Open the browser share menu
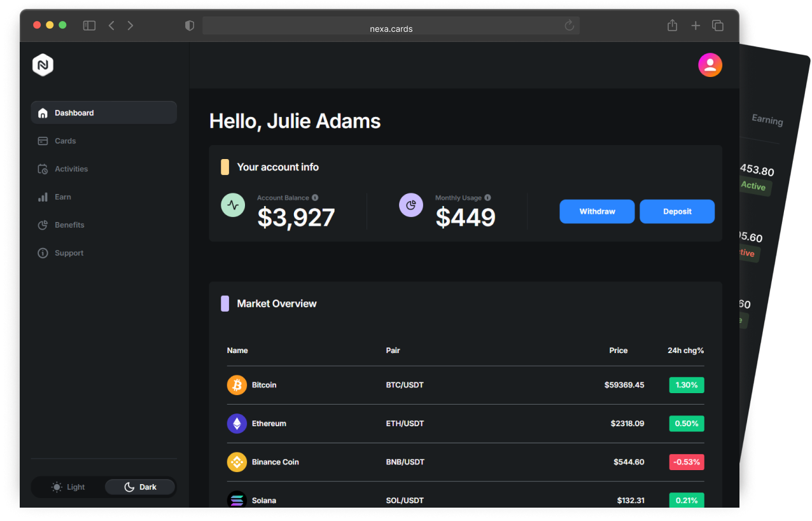812x521 pixels. point(672,25)
